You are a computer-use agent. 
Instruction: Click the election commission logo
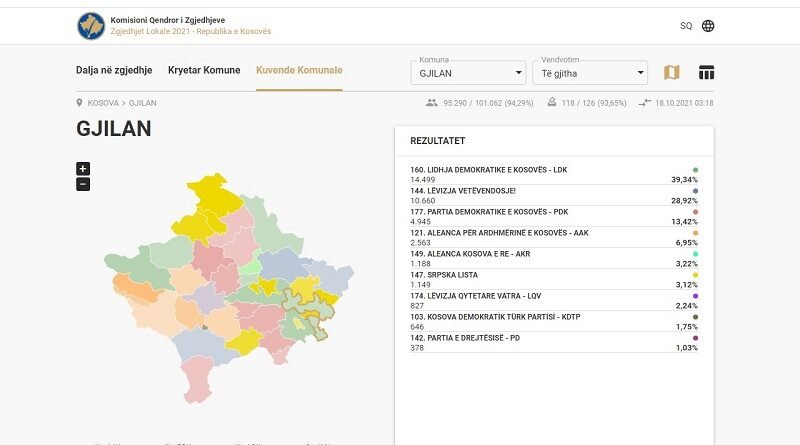91,26
